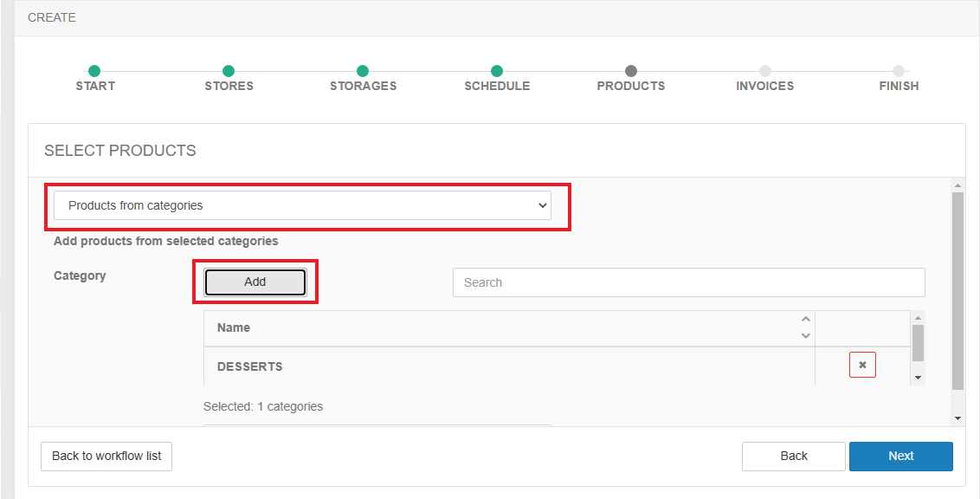
Task: Open the Products from categories dropdown
Action: point(302,205)
